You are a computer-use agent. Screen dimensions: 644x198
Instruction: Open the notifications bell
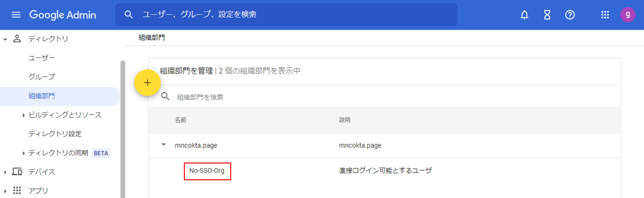click(525, 15)
